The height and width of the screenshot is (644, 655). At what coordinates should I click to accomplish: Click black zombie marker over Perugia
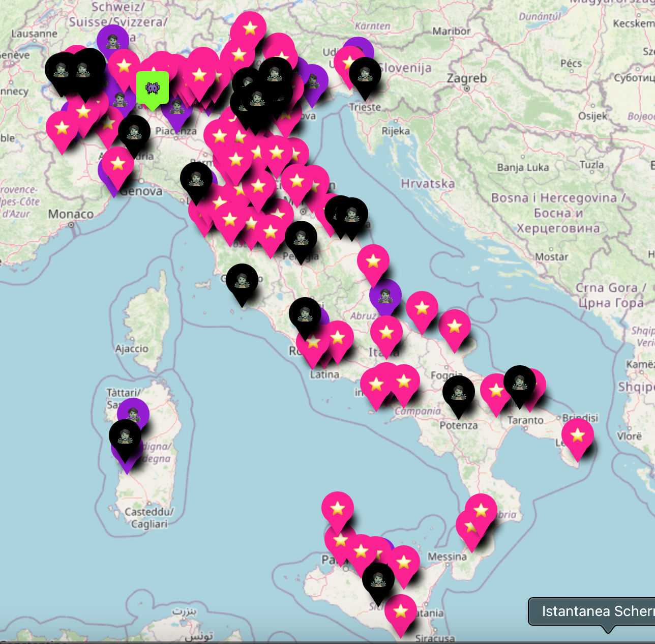coord(301,238)
